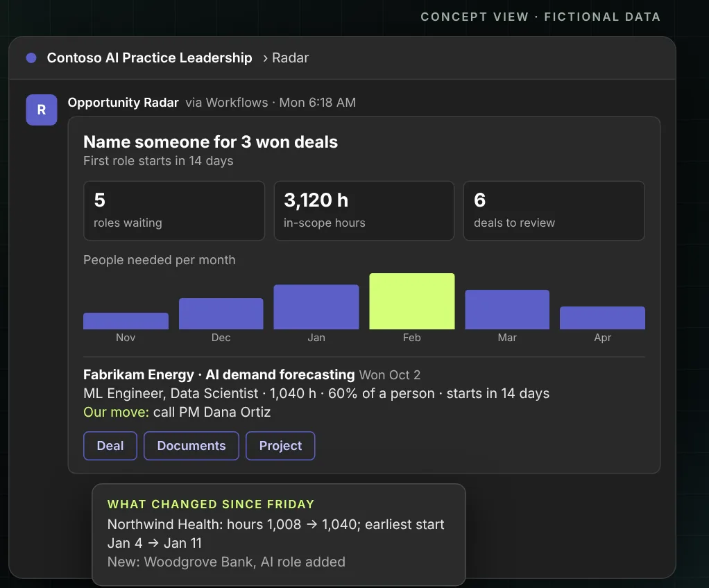This screenshot has height=588, width=709.
Task: Click the Opportunity Radar sender name
Action: coord(123,103)
